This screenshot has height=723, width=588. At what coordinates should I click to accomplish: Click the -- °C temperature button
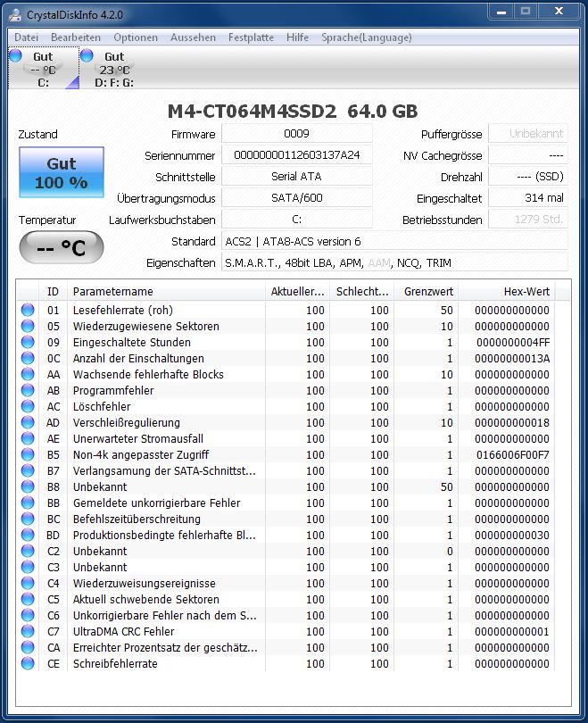point(62,247)
